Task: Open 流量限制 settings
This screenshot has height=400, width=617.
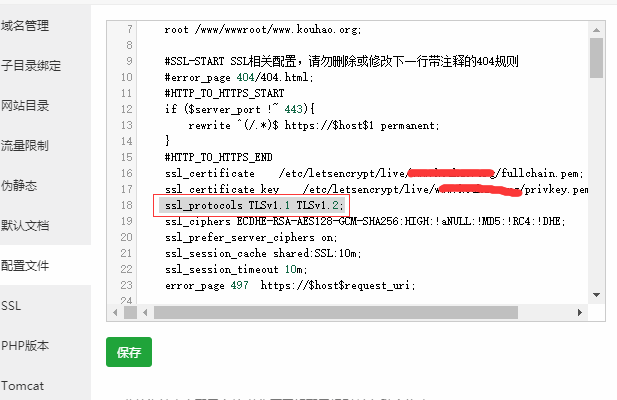Action: (x=24, y=145)
